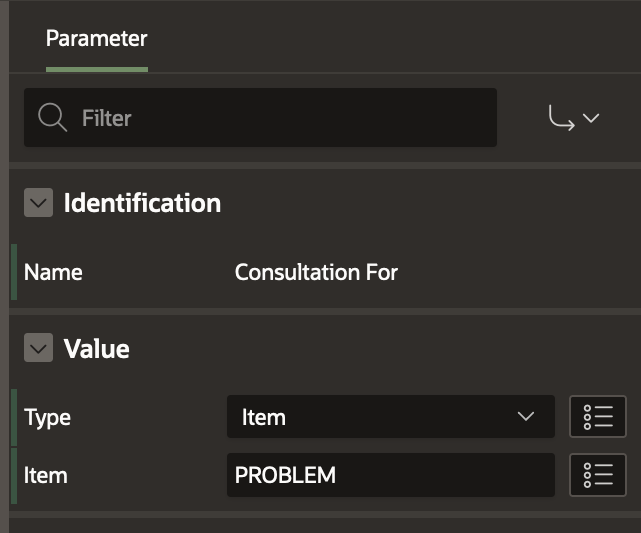
Task: Select the Type property label
Action: [x=47, y=417]
